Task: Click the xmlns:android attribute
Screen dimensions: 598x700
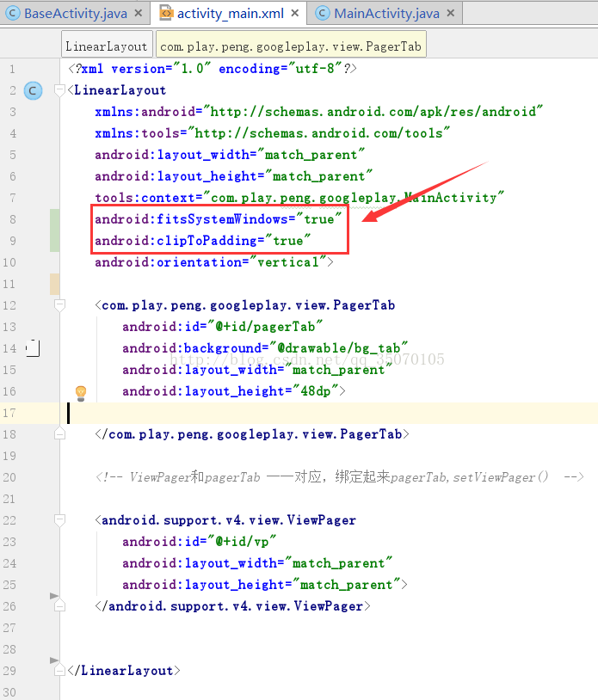Action: (319, 112)
